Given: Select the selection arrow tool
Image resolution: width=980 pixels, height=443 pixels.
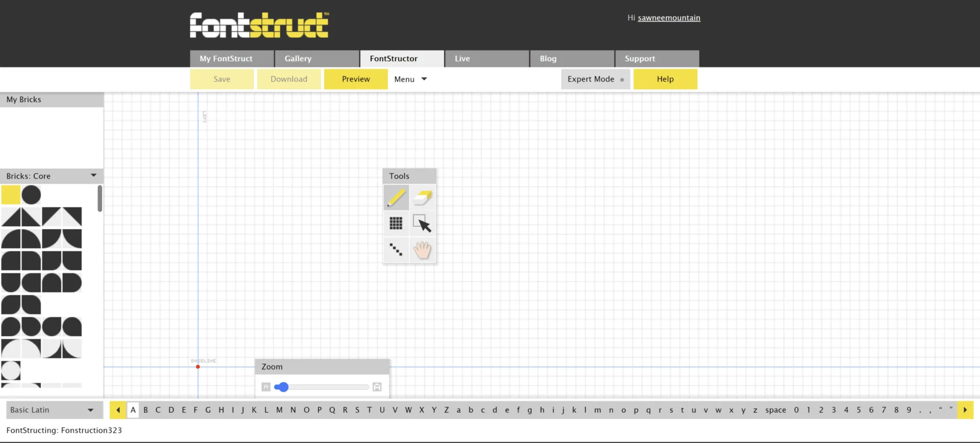Looking at the screenshot, I should pos(423,223).
